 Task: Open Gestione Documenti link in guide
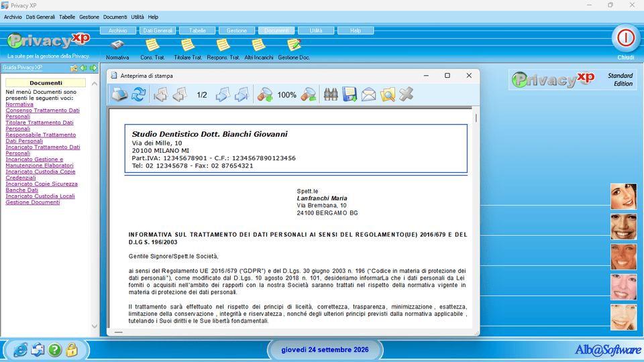[x=32, y=202]
